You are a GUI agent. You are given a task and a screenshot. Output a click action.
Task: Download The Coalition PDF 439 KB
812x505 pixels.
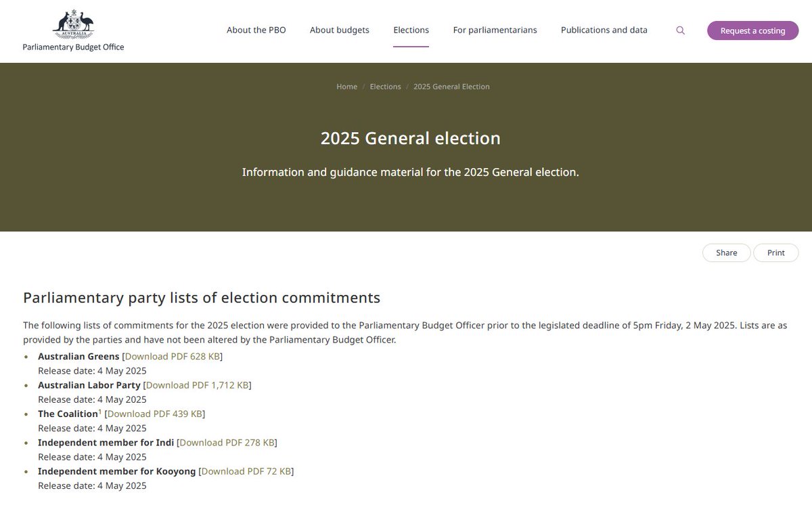tap(155, 414)
